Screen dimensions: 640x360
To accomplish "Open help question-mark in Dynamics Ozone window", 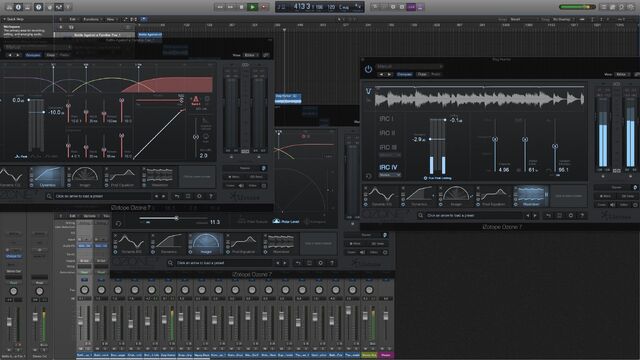I will tap(211, 196).
